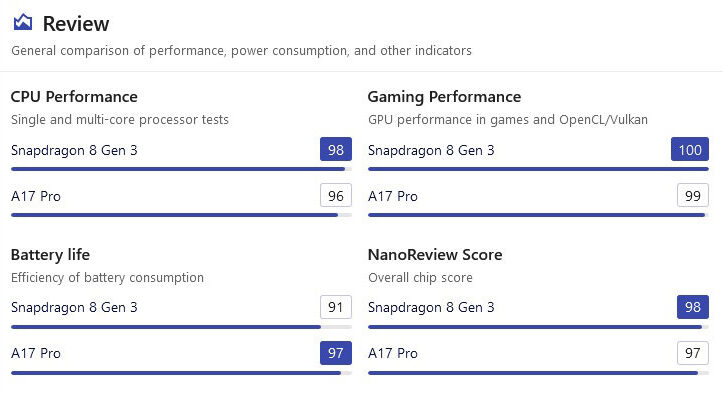Image resolution: width=723 pixels, height=397 pixels.
Task: Click A17 Pro label under Battery life
Action: coord(36,354)
